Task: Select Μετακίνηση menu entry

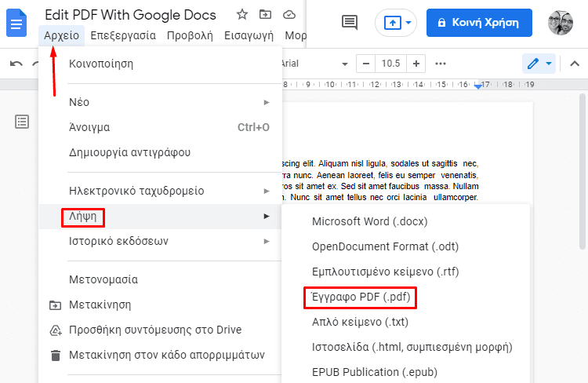Action: [161, 305]
